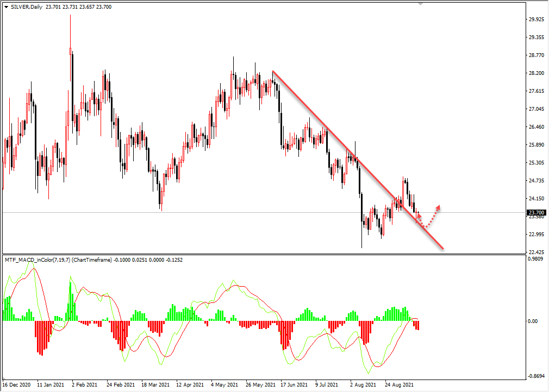The width and height of the screenshot is (549, 392).
Task: Click the 9 Jul 2021 date label
Action: (326, 384)
